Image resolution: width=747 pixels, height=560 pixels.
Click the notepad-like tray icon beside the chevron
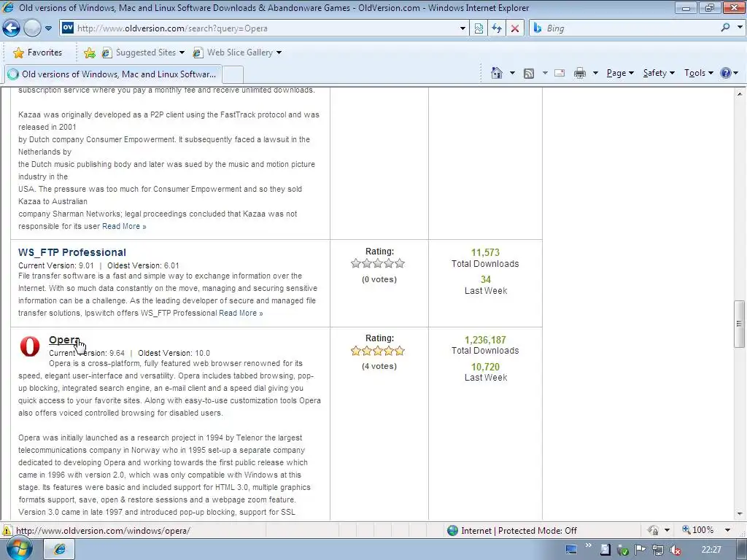point(605,550)
